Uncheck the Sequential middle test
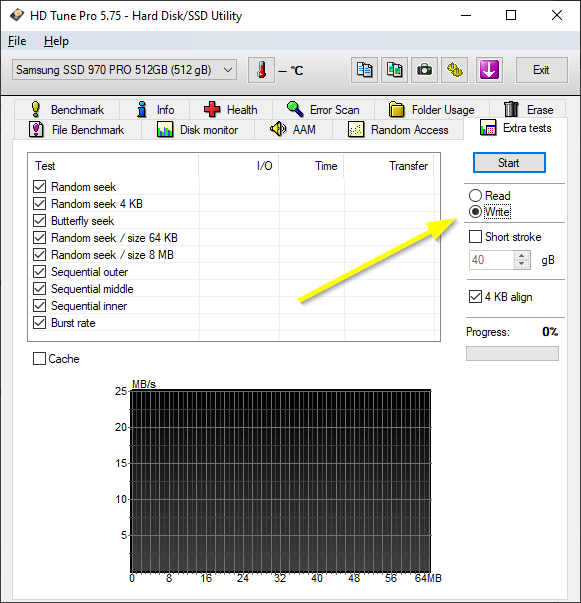Viewport: 581px width, 603px height. click(x=39, y=289)
